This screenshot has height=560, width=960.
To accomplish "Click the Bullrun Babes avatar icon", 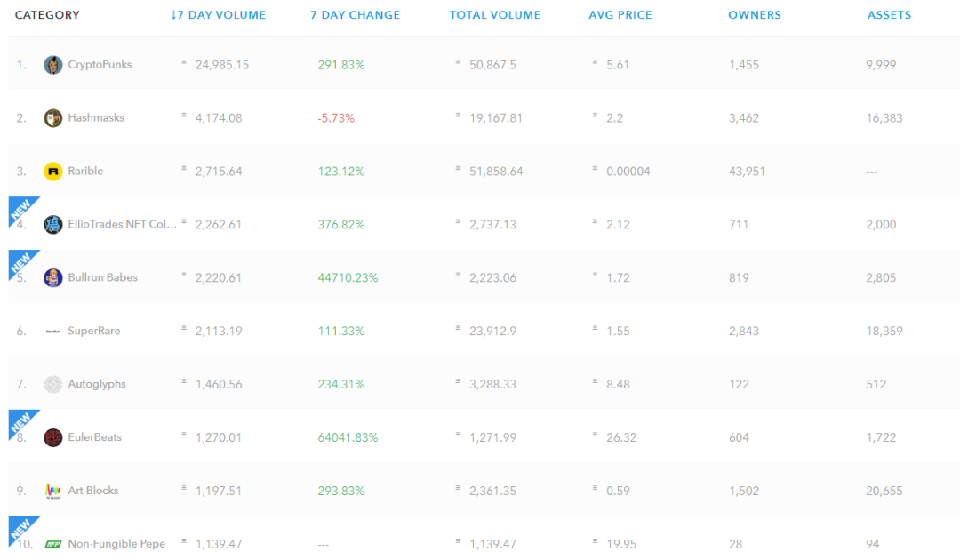I will click(53, 278).
